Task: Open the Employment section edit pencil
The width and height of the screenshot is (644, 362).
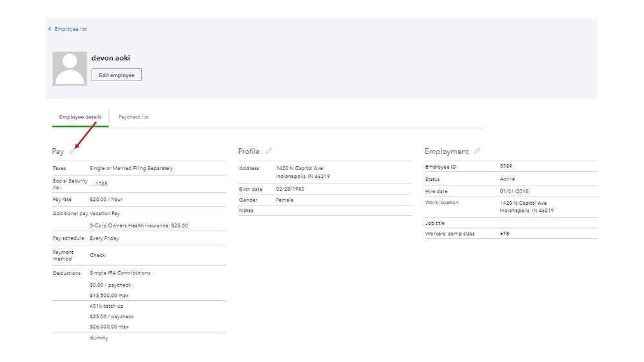Action: tap(477, 151)
